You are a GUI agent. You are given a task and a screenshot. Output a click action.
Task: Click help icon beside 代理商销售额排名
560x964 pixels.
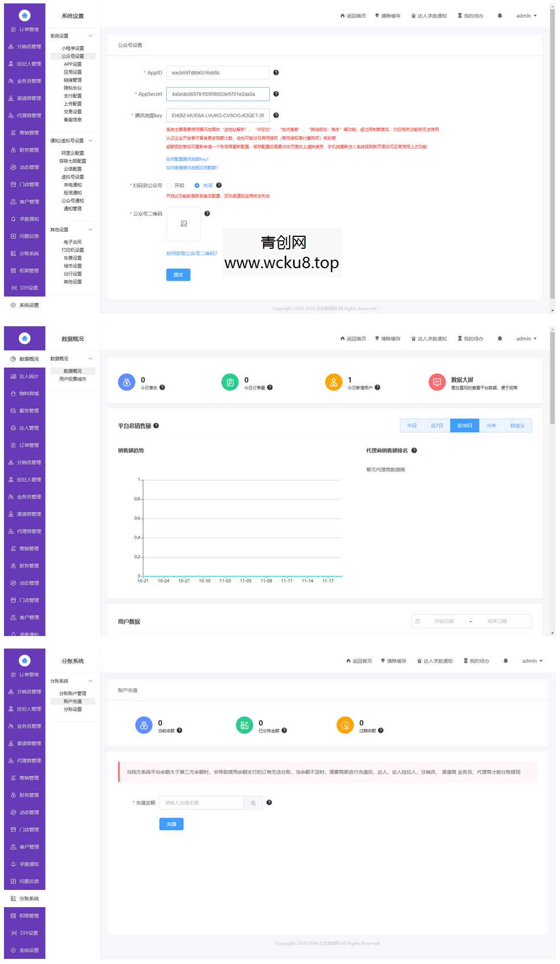tap(414, 450)
